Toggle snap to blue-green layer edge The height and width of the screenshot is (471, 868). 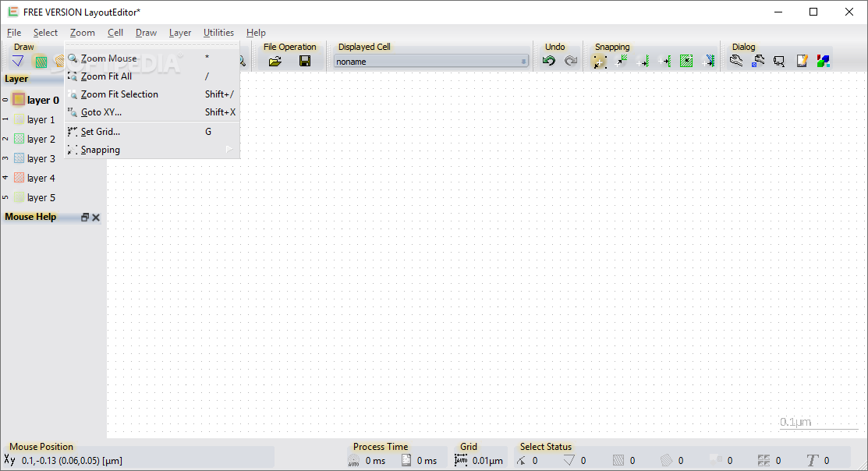click(709, 62)
